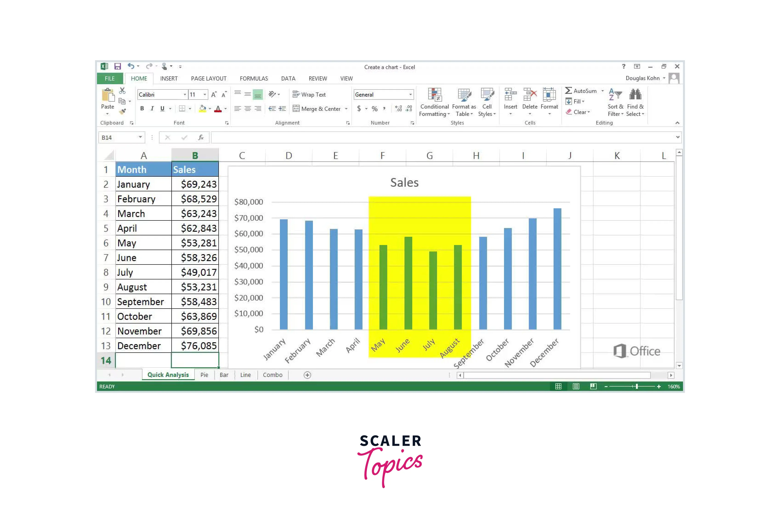Click the Increase Decimal icon

coord(398,109)
